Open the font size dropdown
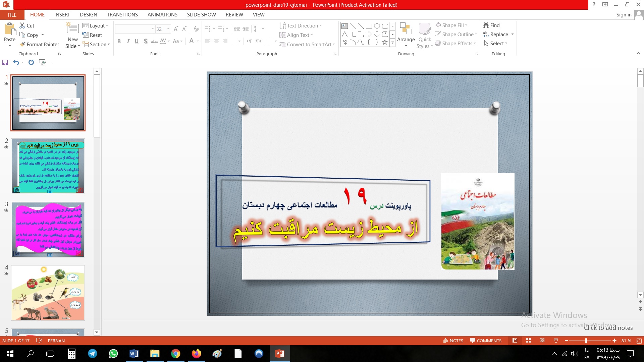Image resolution: width=644 pixels, height=362 pixels. pyautogui.click(x=168, y=29)
